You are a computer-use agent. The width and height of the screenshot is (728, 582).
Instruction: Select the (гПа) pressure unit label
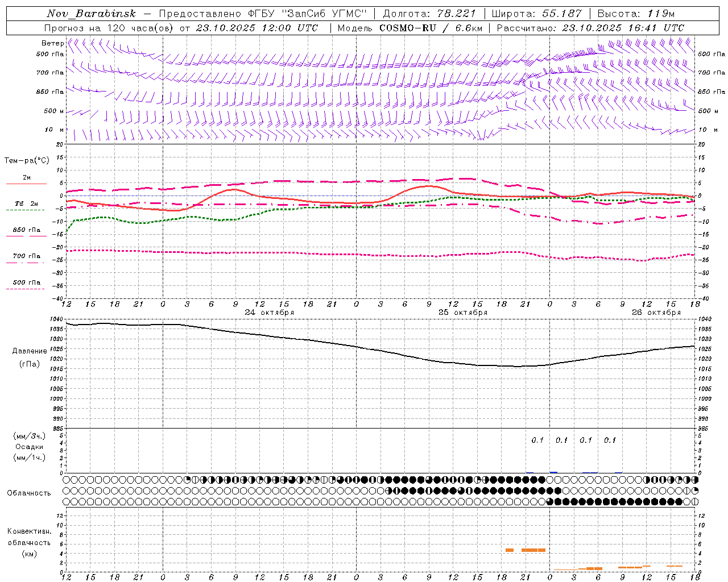(x=30, y=364)
